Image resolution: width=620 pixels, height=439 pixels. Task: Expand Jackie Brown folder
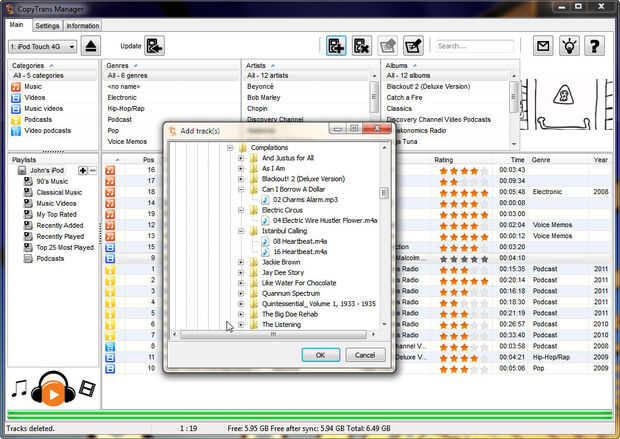[x=241, y=262]
